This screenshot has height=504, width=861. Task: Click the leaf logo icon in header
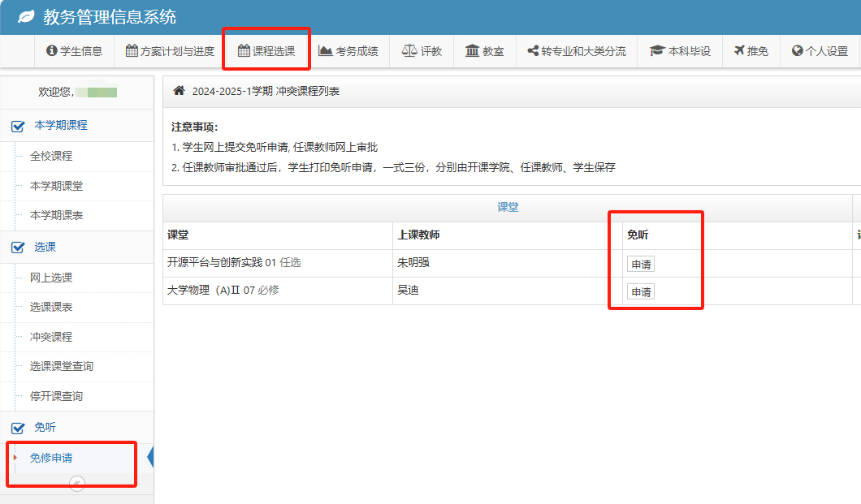27,17
